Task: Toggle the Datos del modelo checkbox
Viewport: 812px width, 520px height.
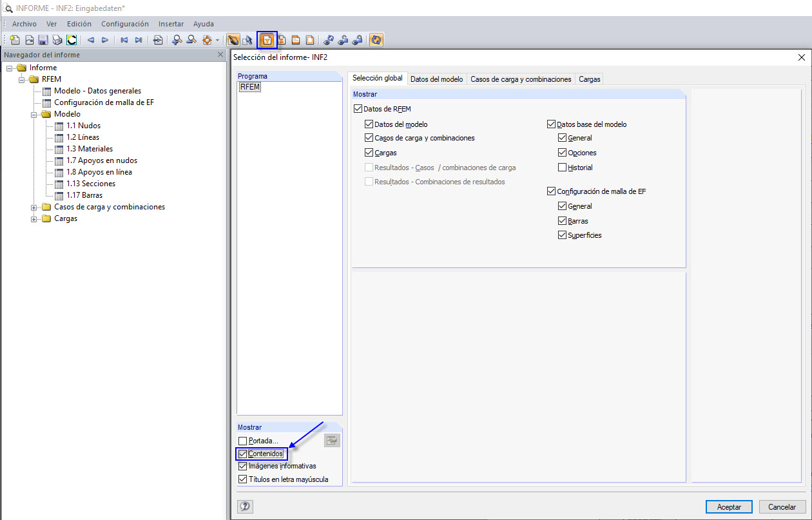Action: coord(369,124)
